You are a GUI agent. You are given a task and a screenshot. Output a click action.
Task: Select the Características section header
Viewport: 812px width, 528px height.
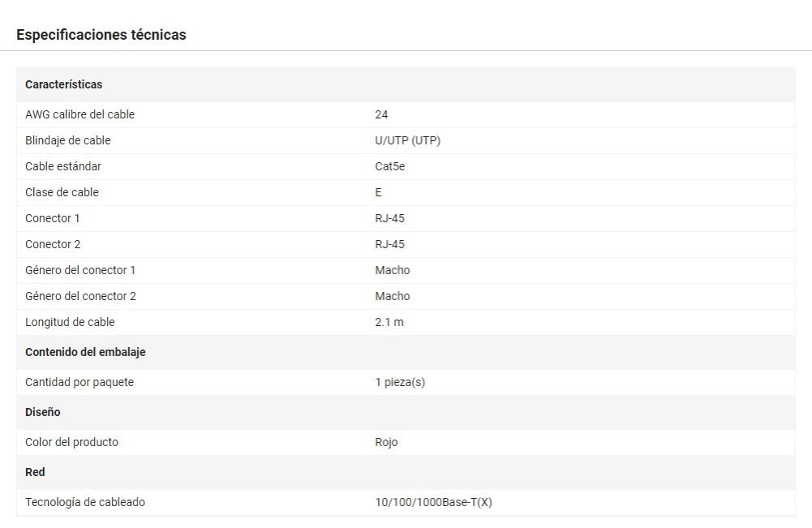click(x=63, y=84)
